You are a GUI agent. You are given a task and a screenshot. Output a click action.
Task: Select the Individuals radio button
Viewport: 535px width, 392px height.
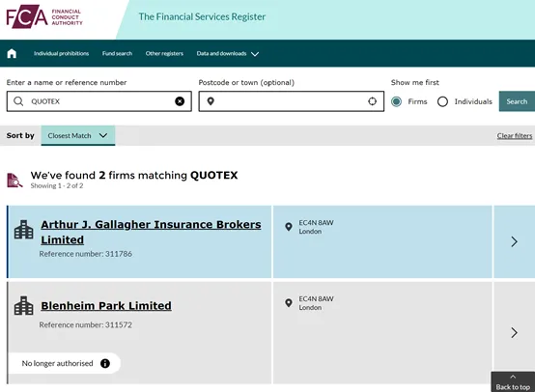tap(442, 101)
